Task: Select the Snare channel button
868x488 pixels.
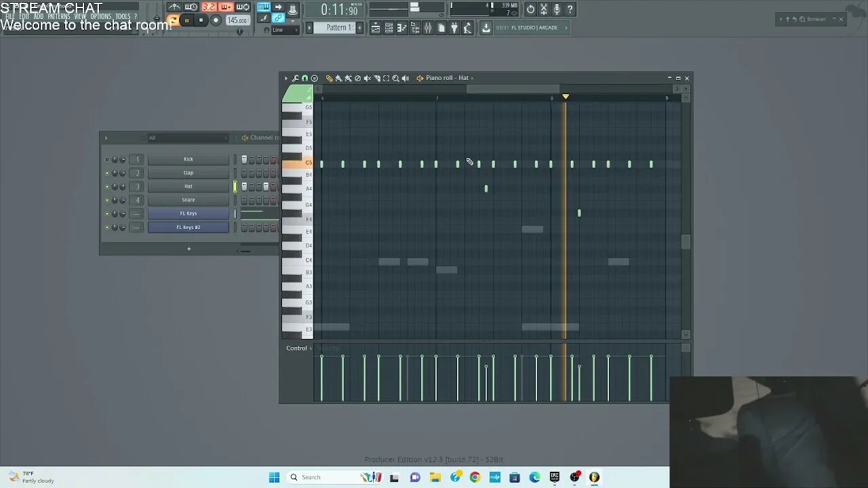Action: (x=189, y=200)
